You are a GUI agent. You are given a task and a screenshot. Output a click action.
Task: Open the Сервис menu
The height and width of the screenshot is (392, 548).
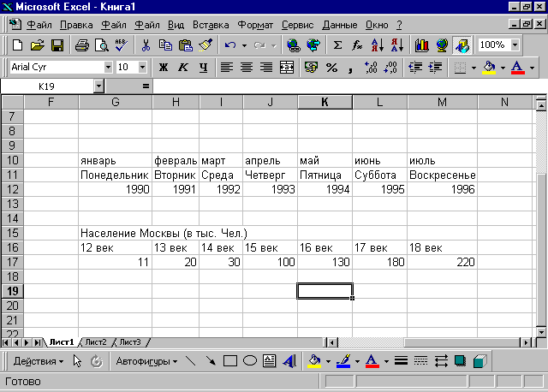point(297,25)
